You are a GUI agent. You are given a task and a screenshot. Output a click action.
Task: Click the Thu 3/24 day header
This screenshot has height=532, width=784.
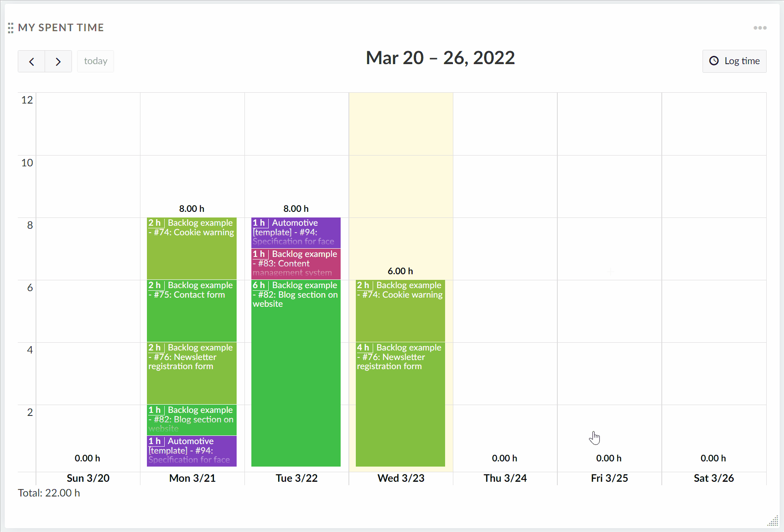[x=504, y=478]
